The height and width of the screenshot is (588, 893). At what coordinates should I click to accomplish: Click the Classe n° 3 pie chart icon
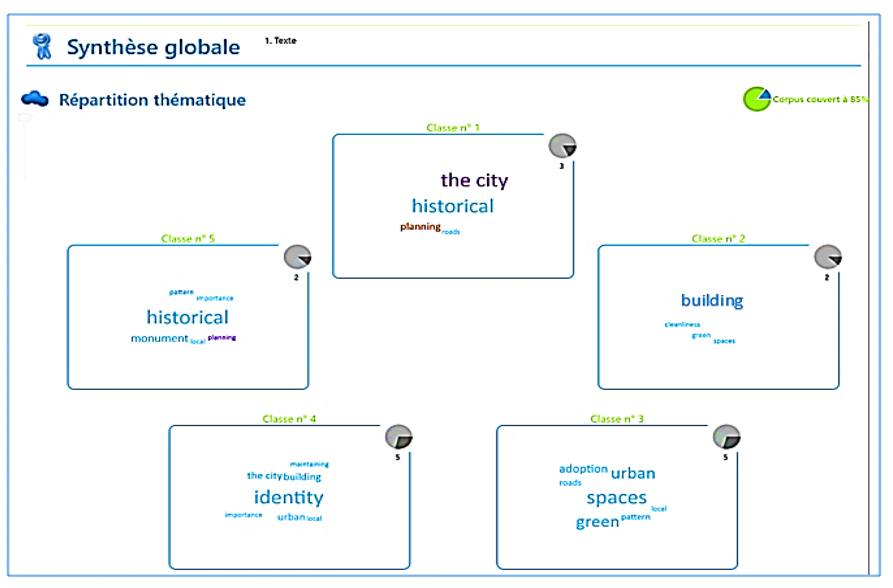tap(726, 437)
